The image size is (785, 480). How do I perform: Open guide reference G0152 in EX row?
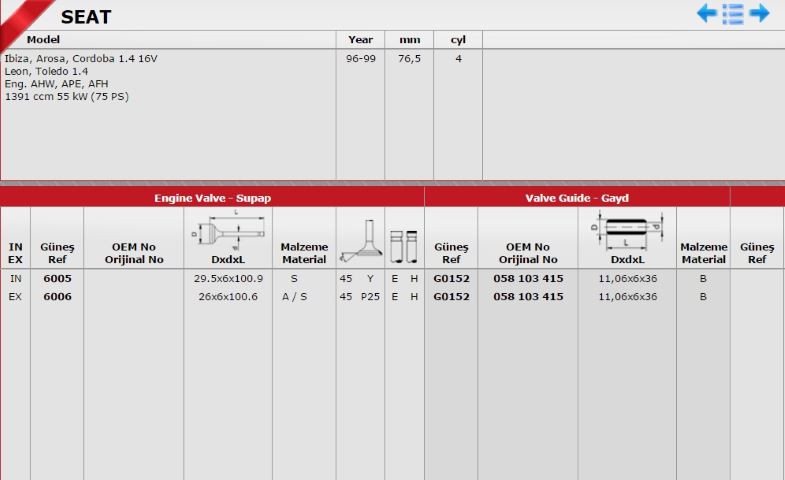pos(452,296)
